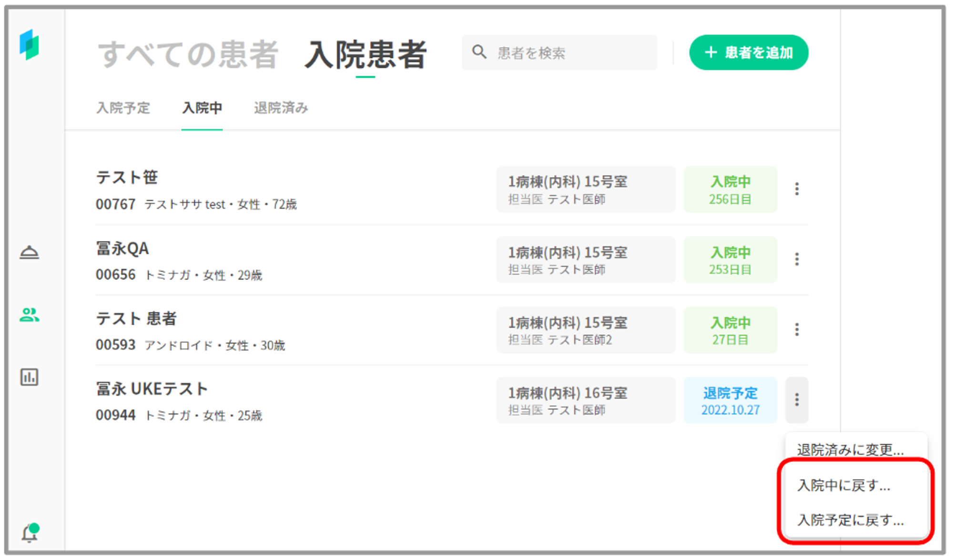Click the 退院予定 2022.10.27 status badge

click(x=730, y=400)
